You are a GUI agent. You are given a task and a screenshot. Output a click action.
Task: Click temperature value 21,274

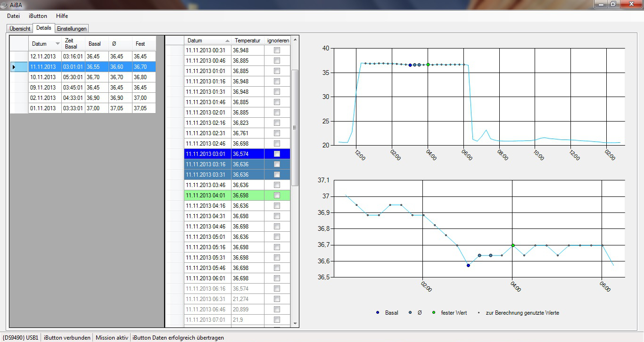pos(248,299)
